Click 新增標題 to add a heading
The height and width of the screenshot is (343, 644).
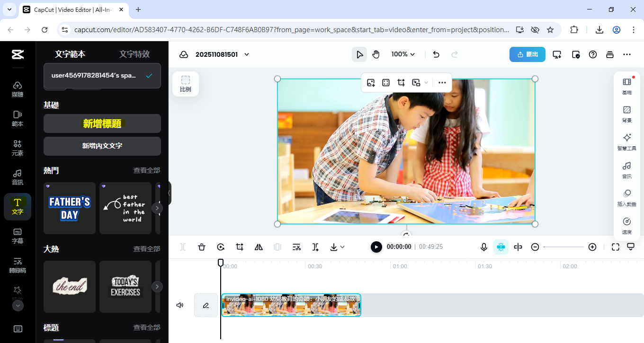102,123
